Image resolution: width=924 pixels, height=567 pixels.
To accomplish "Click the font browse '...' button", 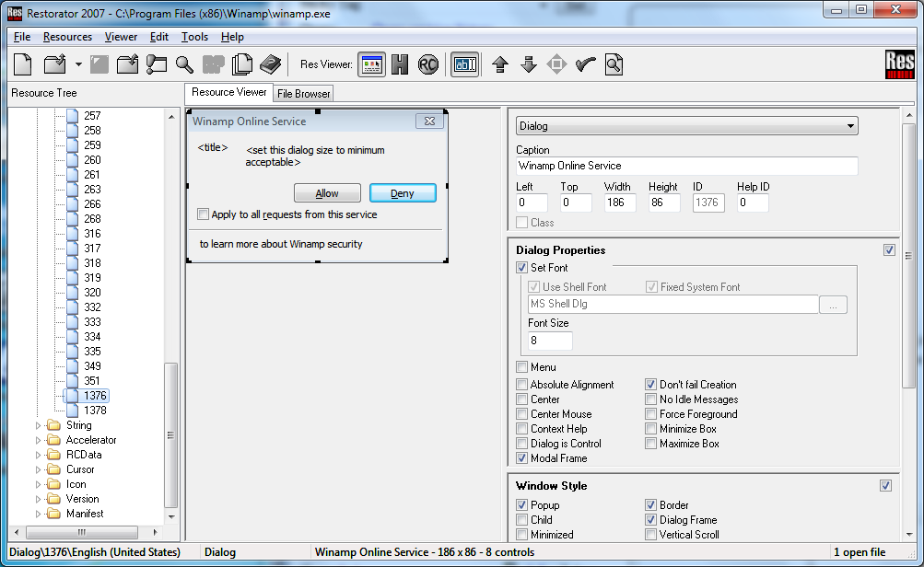I will 833,305.
